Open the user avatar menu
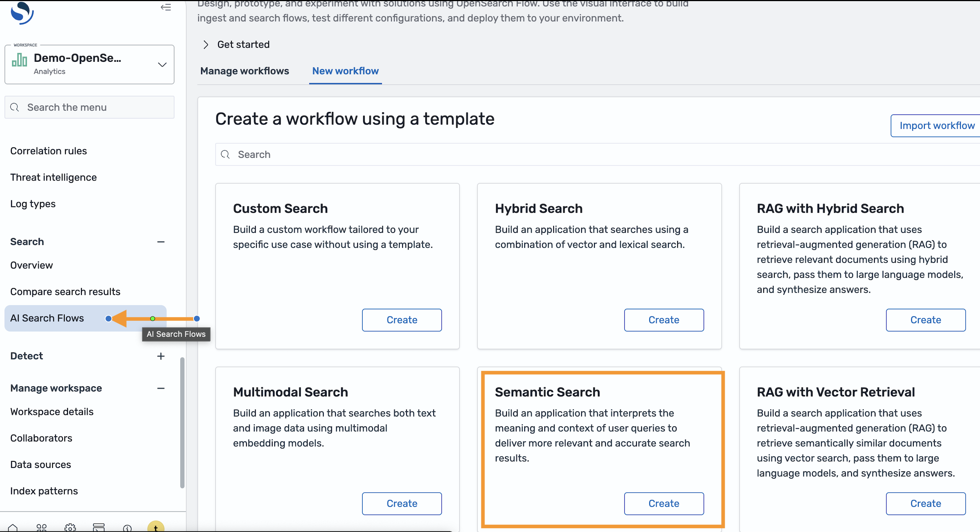Viewport: 980px width, 532px height. 156,528
